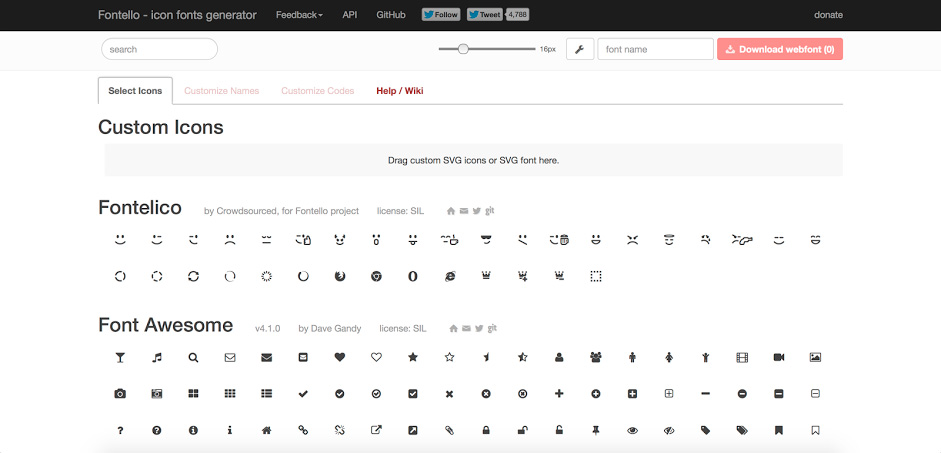Screen dimensions: 941x453
Task: Select the info-circled icon
Action: [193, 430]
